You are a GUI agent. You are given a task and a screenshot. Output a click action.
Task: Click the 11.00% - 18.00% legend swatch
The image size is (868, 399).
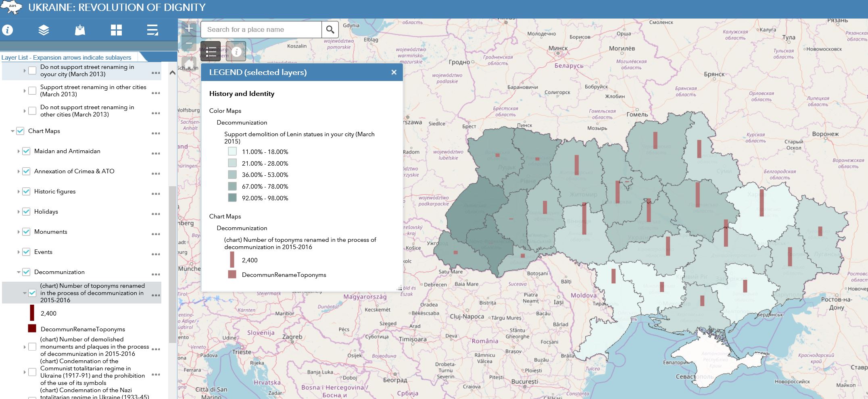point(232,152)
